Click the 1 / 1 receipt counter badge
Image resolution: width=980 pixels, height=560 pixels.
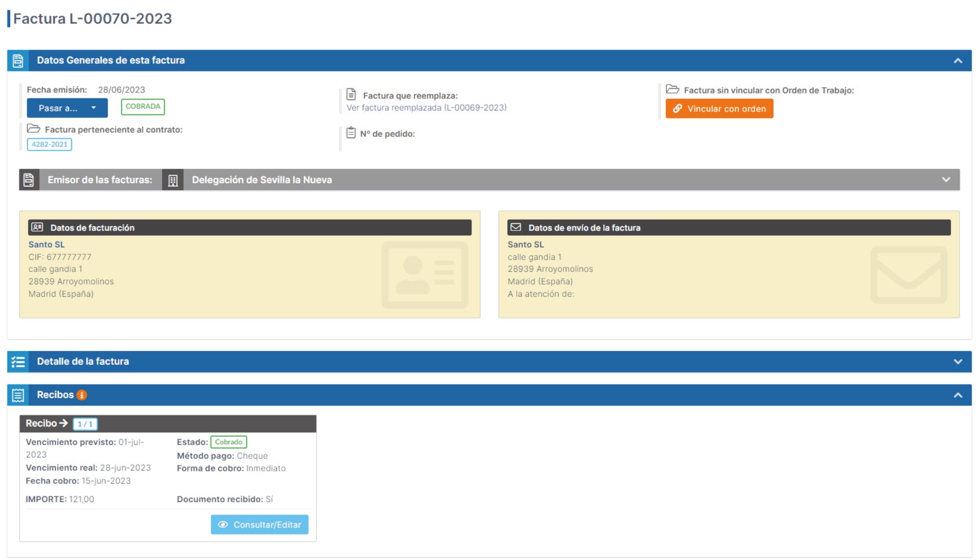(85, 424)
